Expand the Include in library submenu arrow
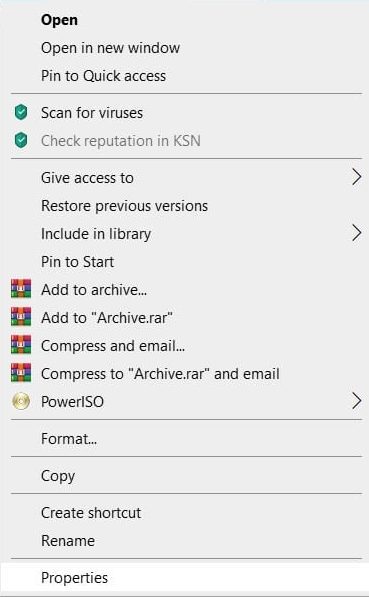Screen dimensions: 369x597 point(356,233)
